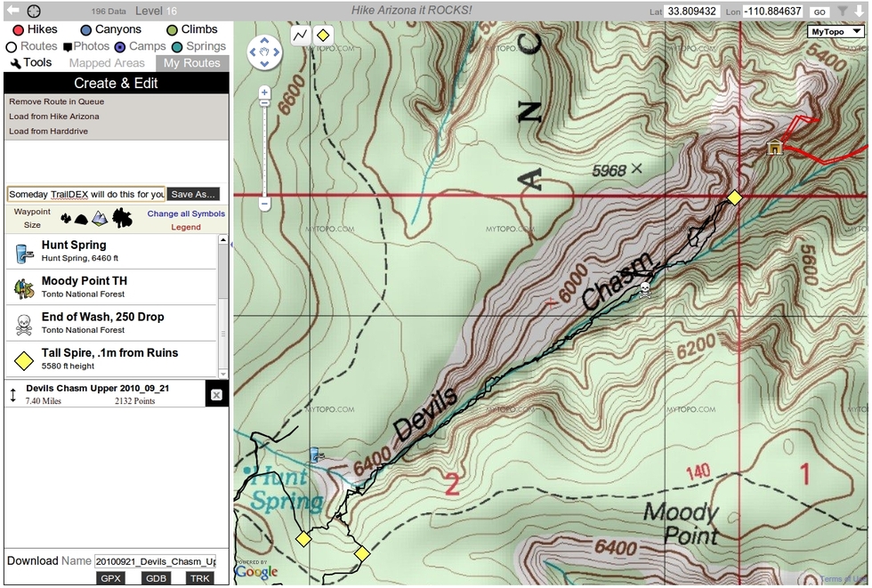The image size is (872, 588).
Task: Click the ruins house marker on the map
Action: 774,148
